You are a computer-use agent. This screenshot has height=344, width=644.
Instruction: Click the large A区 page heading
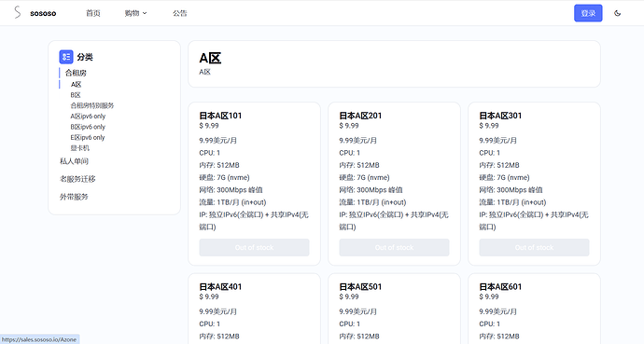point(210,58)
